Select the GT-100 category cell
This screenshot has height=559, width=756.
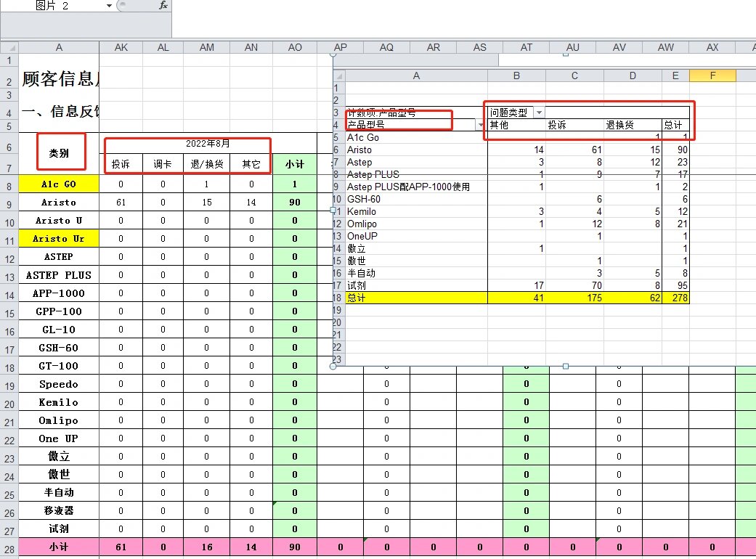tap(59, 366)
